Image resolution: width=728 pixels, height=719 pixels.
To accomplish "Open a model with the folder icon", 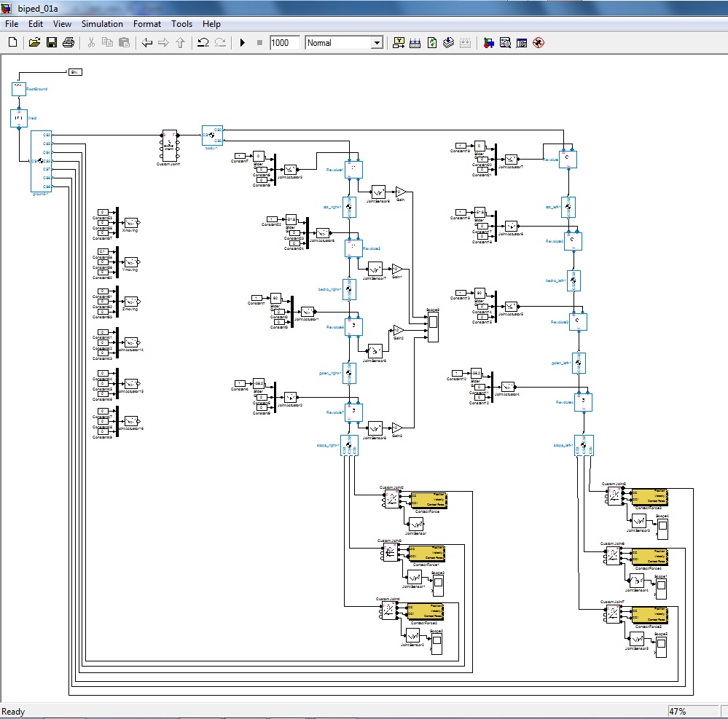I will pos(34,43).
